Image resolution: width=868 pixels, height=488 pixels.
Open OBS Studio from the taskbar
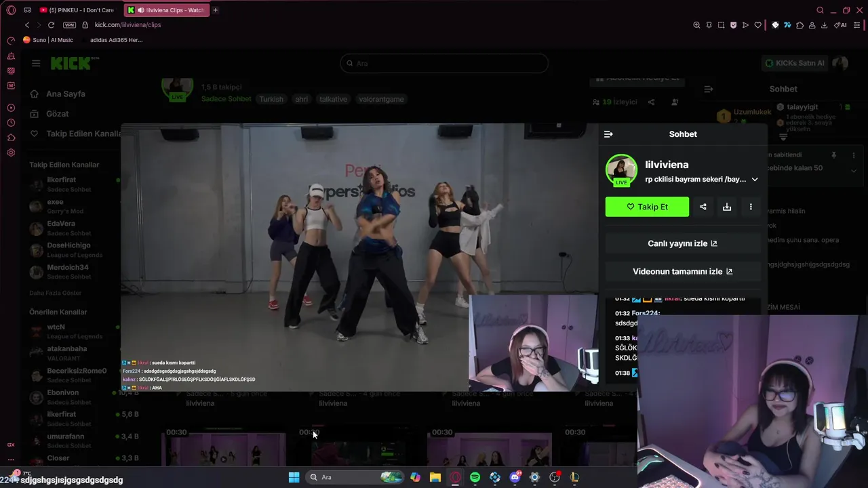click(555, 477)
